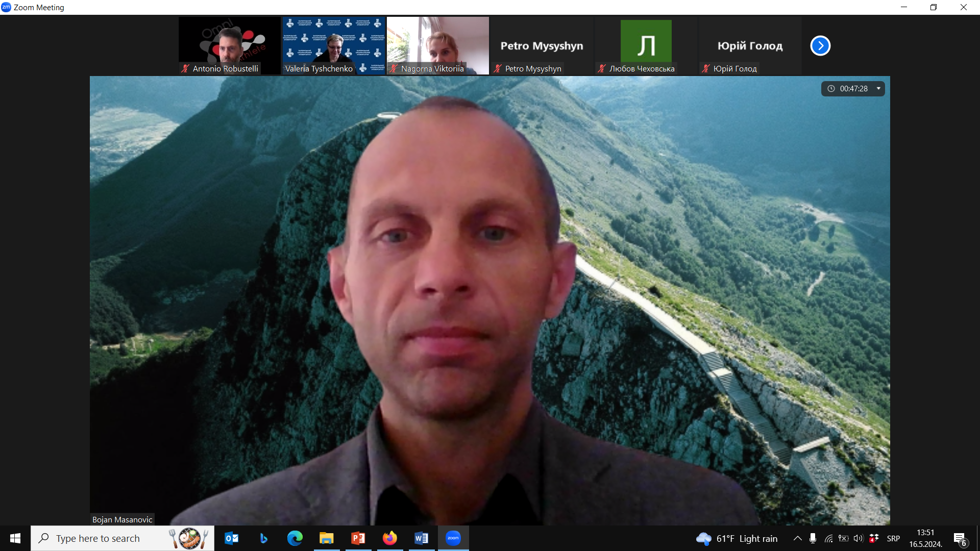Open Firefox from the taskbar
The image size is (980, 551).
(390, 538)
